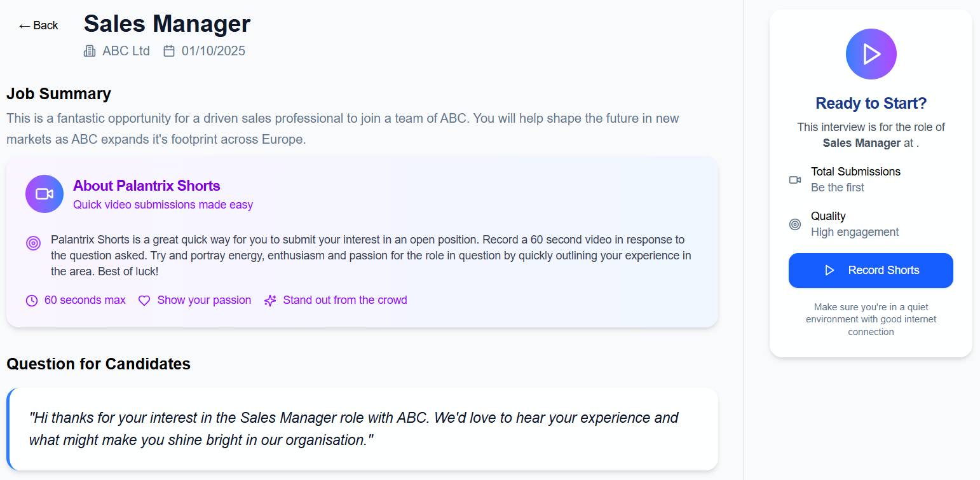Click the building icon beside ABC Ltd

[90, 51]
